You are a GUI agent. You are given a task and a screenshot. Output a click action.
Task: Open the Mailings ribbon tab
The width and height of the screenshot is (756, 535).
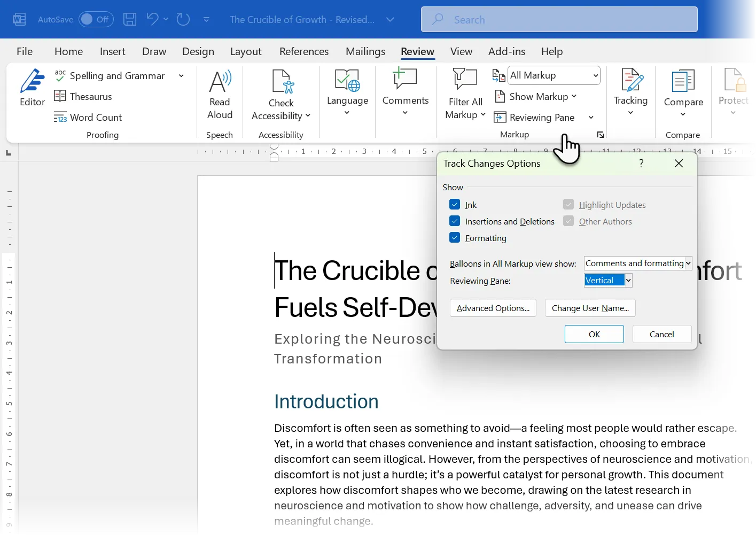click(365, 51)
